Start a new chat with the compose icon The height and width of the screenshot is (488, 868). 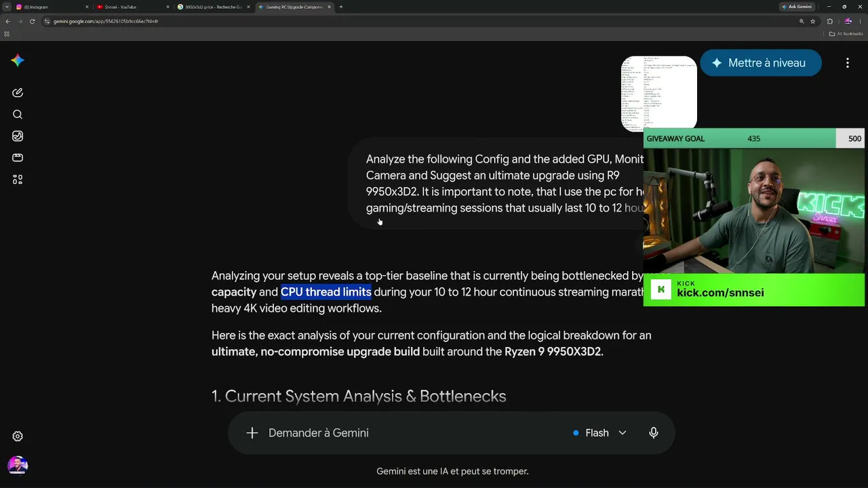(x=18, y=93)
